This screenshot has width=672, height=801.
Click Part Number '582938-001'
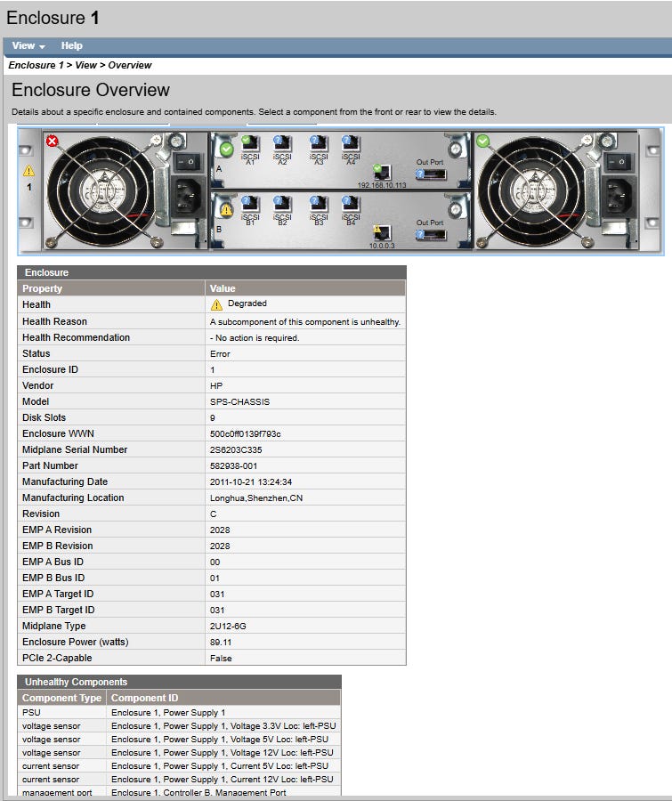pyautogui.click(x=233, y=465)
